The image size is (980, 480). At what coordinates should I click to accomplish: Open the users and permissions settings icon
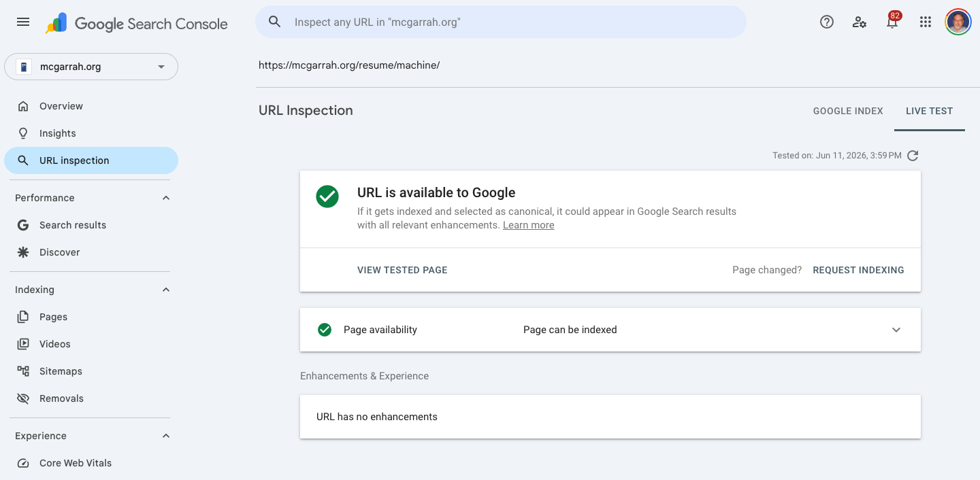click(x=860, y=22)
